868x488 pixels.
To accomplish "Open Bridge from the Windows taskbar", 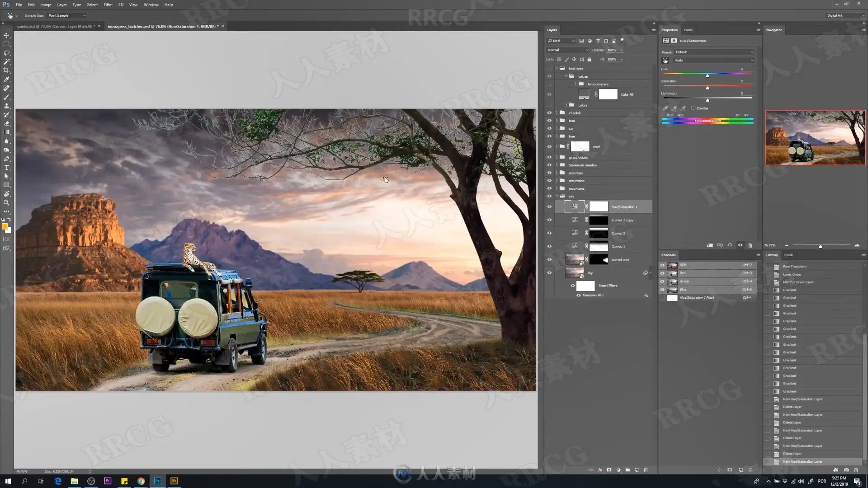I will [174, 481].
